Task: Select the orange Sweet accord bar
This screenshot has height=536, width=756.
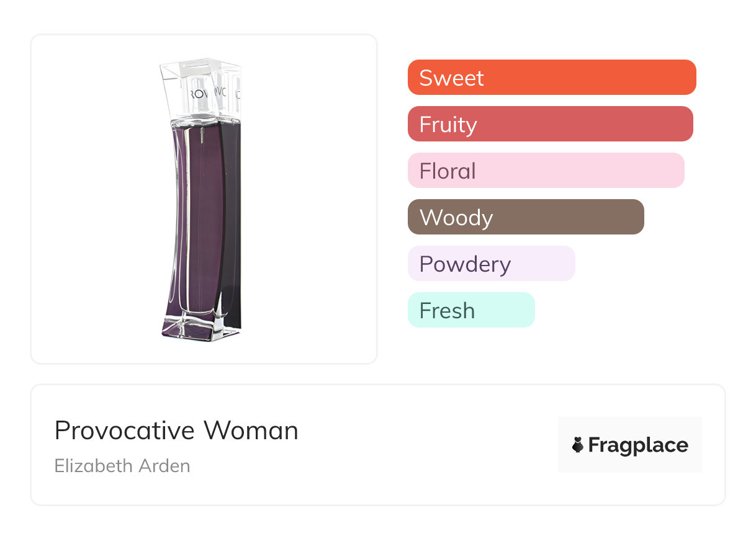Action: point(552,78)
